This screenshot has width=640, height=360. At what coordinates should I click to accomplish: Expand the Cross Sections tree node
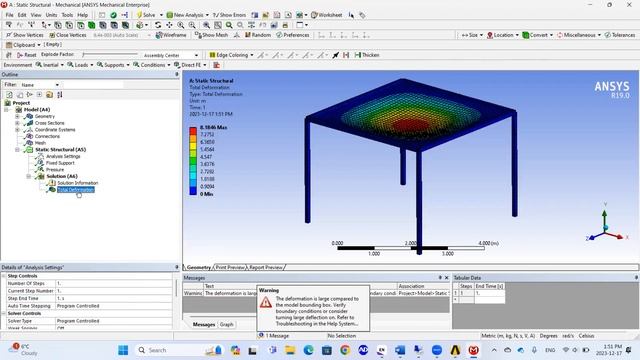tap(17, 123)
